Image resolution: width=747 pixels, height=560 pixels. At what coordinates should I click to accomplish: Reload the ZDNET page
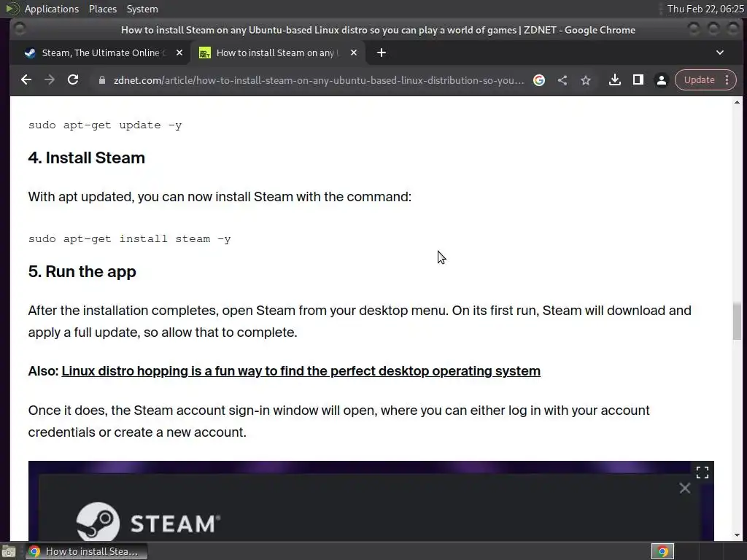(73, 80)
